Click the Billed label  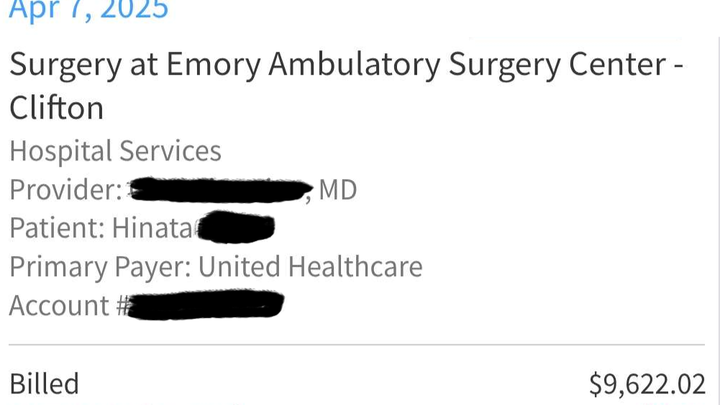point(44,384)
